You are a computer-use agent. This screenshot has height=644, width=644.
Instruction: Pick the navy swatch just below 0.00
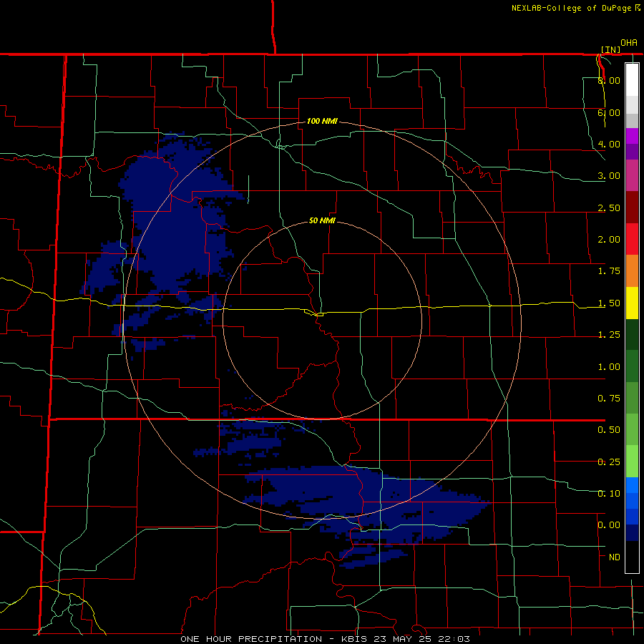pos(632,532)
